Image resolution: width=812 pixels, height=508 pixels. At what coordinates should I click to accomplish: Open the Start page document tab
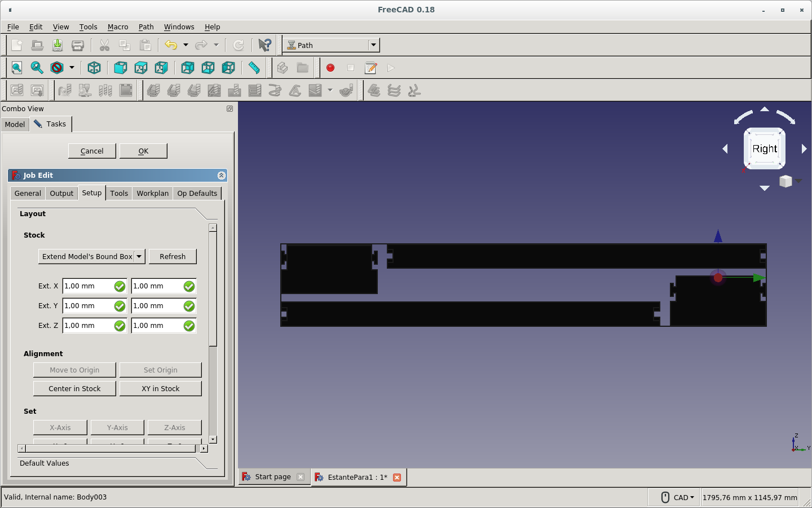pos(272,477)
